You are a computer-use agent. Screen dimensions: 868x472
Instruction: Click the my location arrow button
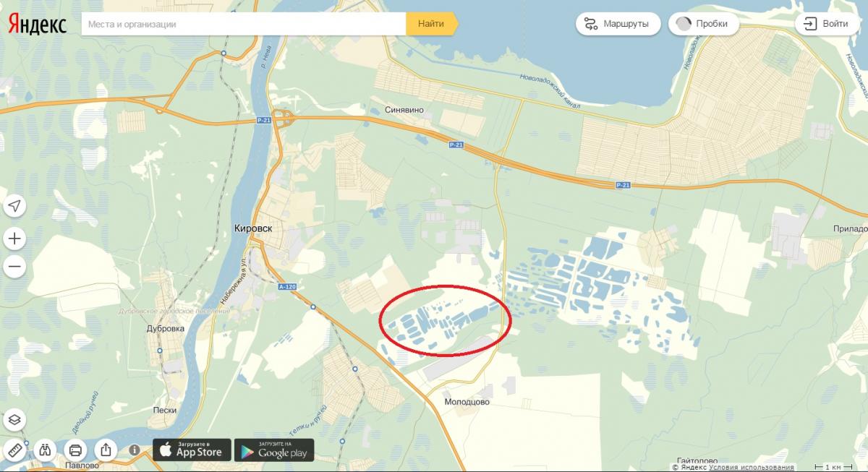coord(14,206)
